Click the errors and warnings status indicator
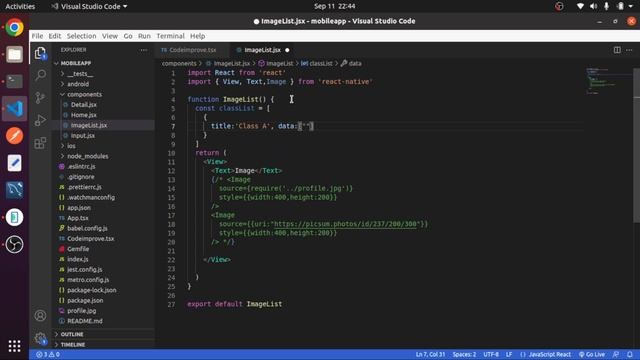Viewport: 640px width, 360px height. (48, 354)
